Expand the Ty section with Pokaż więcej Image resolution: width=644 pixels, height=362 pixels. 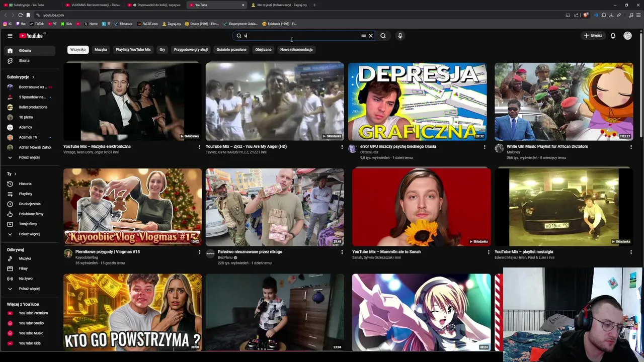coord(30,234)
